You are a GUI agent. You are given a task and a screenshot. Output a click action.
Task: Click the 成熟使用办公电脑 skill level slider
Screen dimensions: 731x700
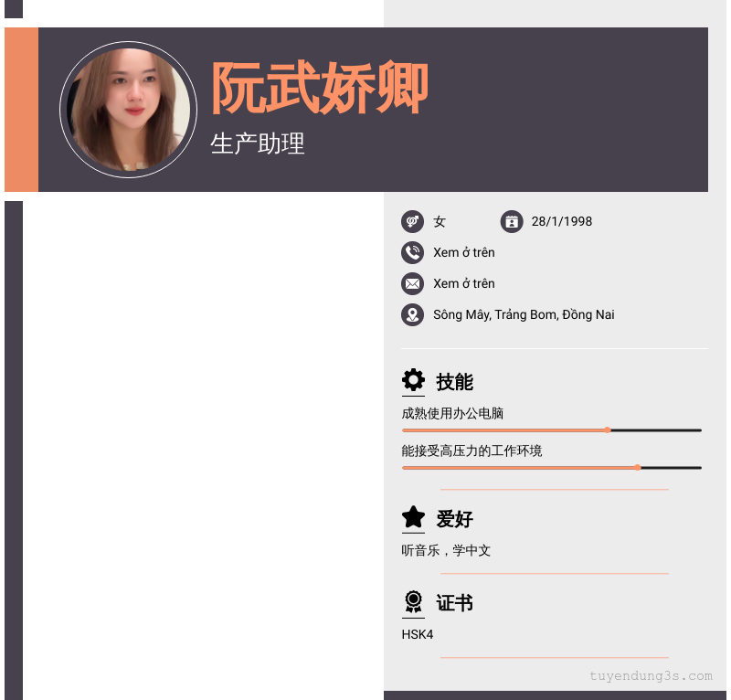click(551, 430)
